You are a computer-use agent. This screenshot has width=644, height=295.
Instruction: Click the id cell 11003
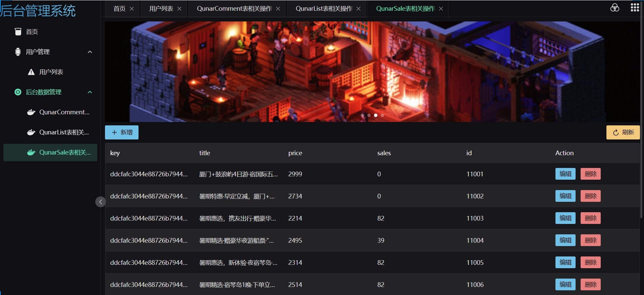[475, 218]
